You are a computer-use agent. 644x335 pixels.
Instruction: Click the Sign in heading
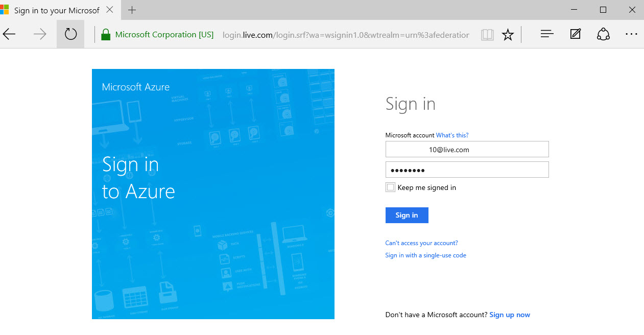pyautogui.click(x=411, y=104)
